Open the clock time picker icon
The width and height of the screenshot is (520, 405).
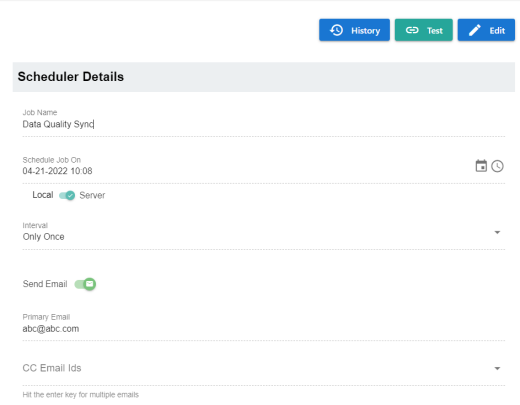click(497, 166)
